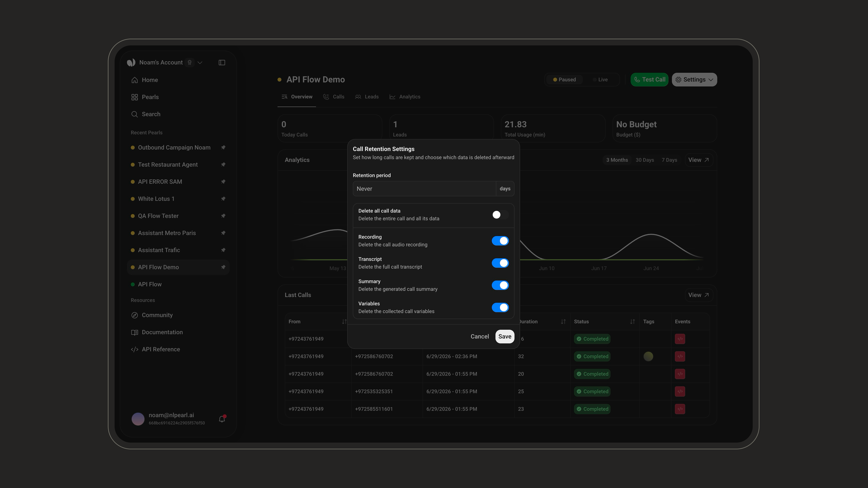Viewport: 868px width, 488px height.
Task: Switch to the Calls tab
Action: [334, 97]
